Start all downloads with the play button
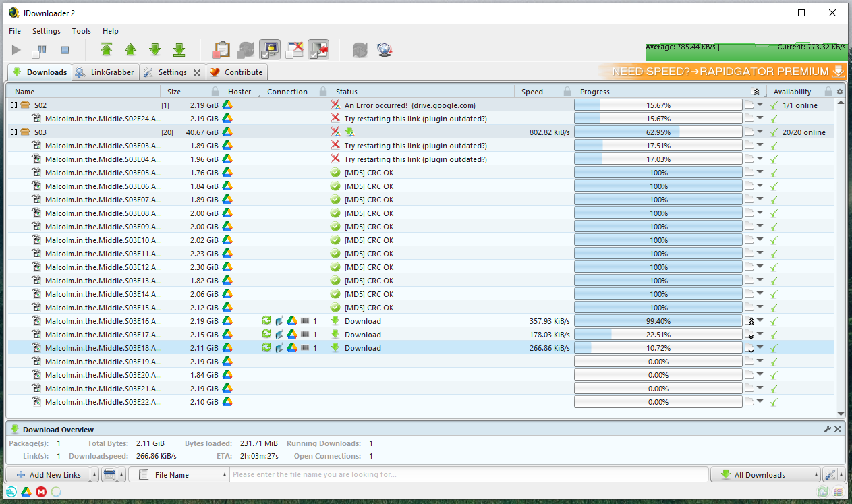This screenshot has height=504, width=852. click(x=17, y=49)
